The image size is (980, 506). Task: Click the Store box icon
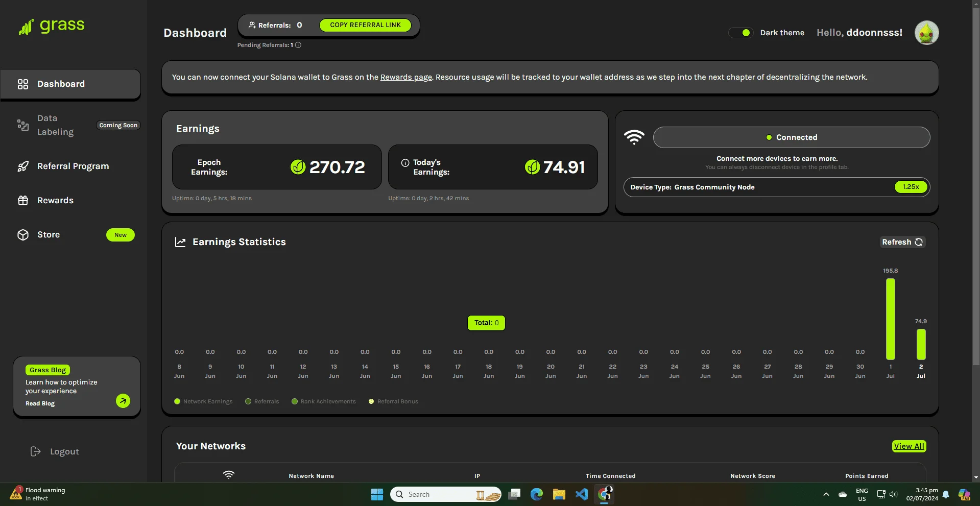23,235
